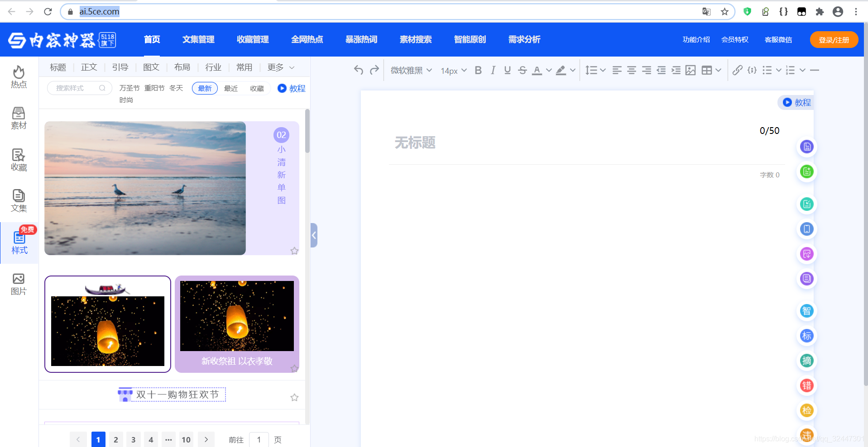The height and width of the screenshot is (447, 868).
Task: Select the beach seagull image style thumbnail
Action: pyautogui.click(x=145, y=188)
